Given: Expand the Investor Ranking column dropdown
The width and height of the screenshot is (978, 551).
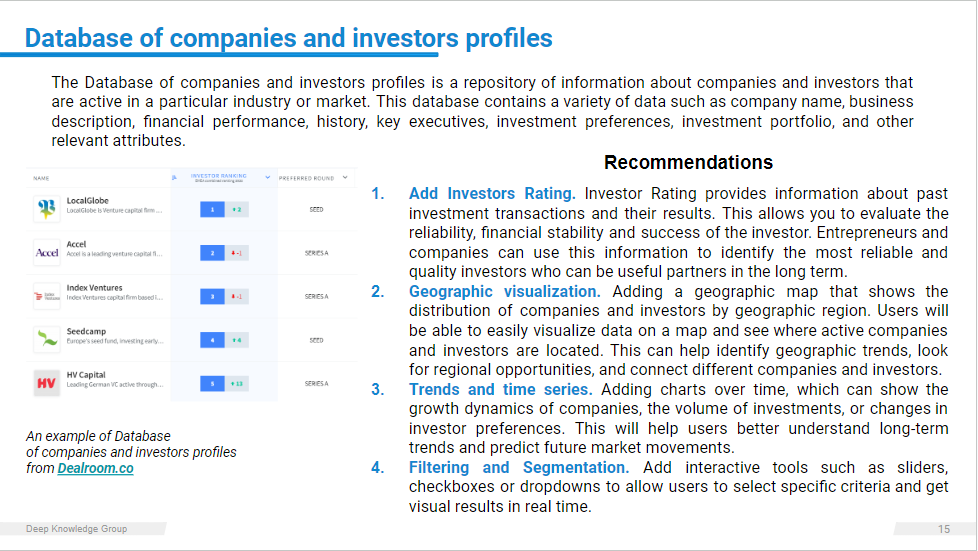Looking at the screenshot, I should (x=267, y=178).
